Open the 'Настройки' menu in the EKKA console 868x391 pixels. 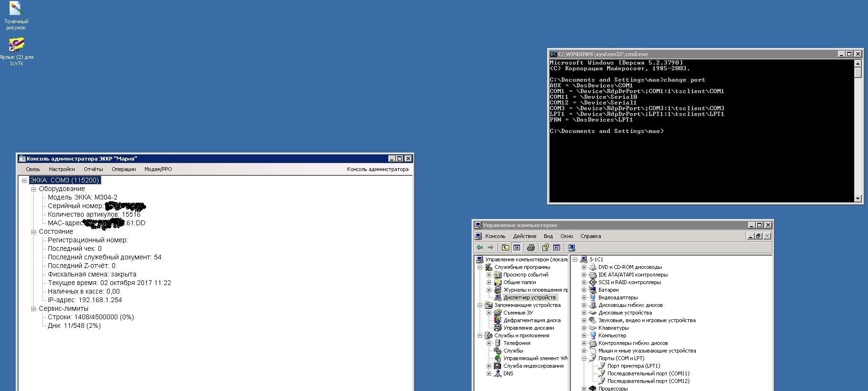tap(62, 169)
